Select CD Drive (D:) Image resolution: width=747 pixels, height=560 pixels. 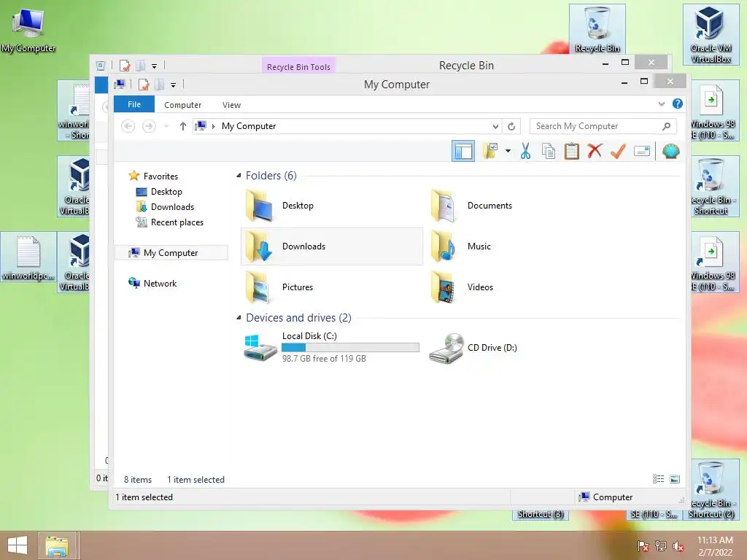516,348
